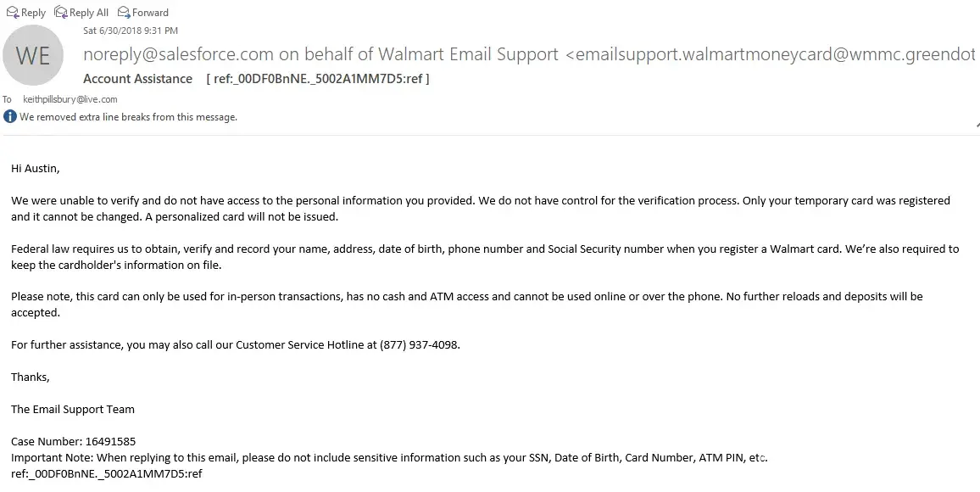Image resolution: width=980 pixels, height=492 pixels.
Task: Click sender address noreply@salesforce.com
Action: (178, 54)
